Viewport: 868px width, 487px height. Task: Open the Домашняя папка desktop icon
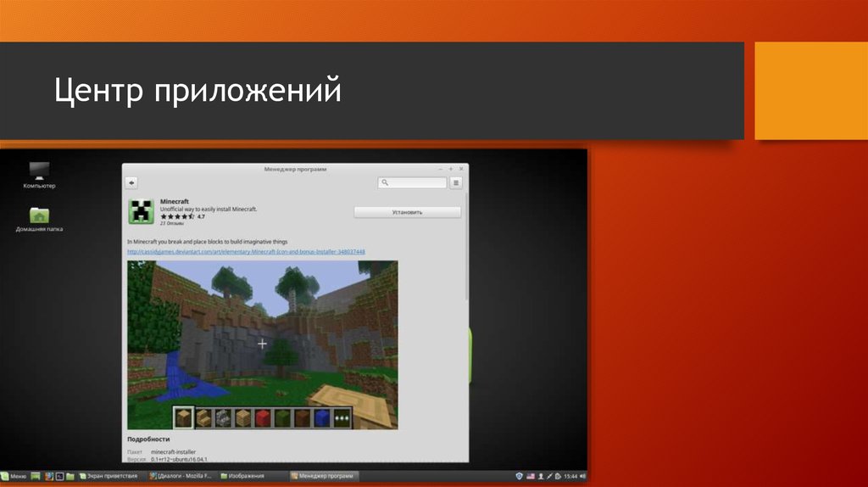coord(39,219)
